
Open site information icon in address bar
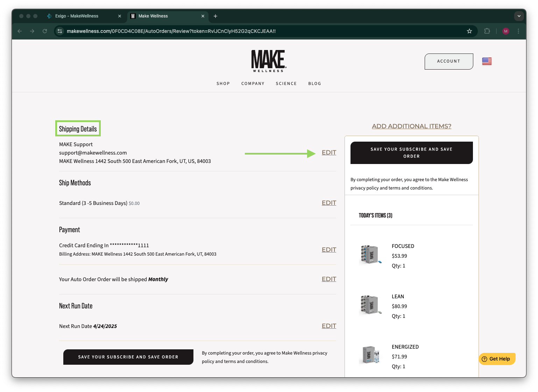[x=60, y=31]
